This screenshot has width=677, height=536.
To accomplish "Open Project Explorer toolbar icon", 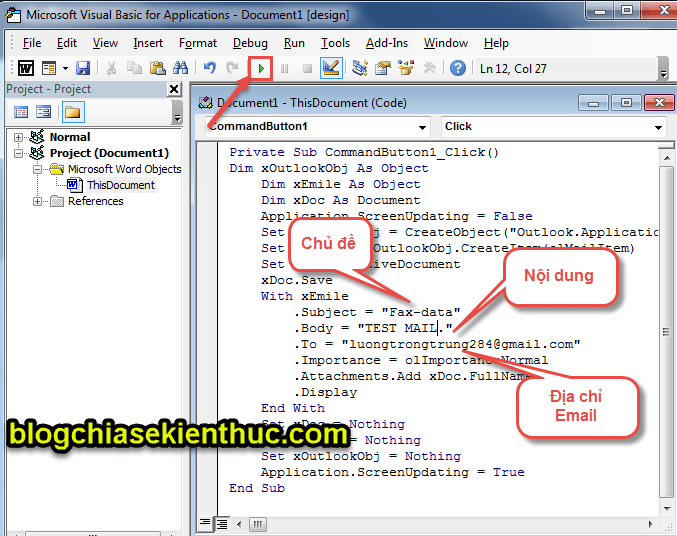I will tap(360, 68).
